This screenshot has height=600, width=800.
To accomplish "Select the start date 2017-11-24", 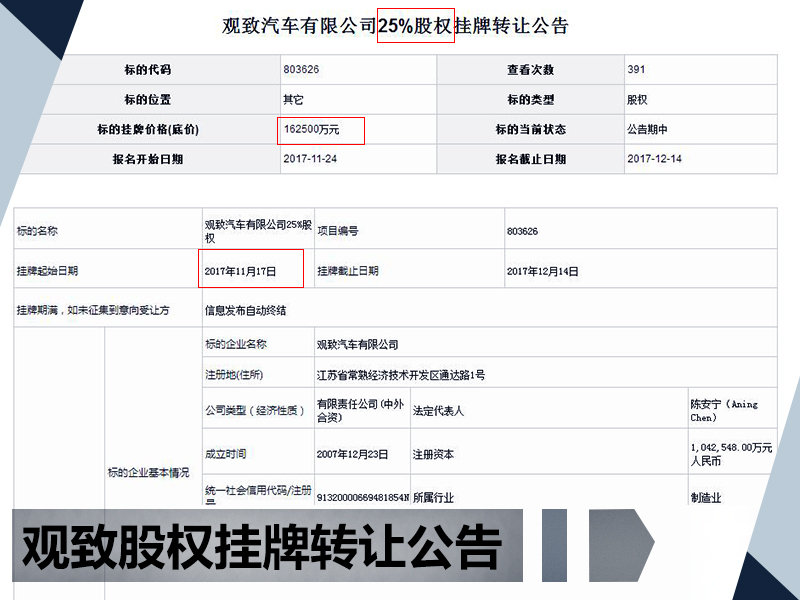I will [310, 159].
